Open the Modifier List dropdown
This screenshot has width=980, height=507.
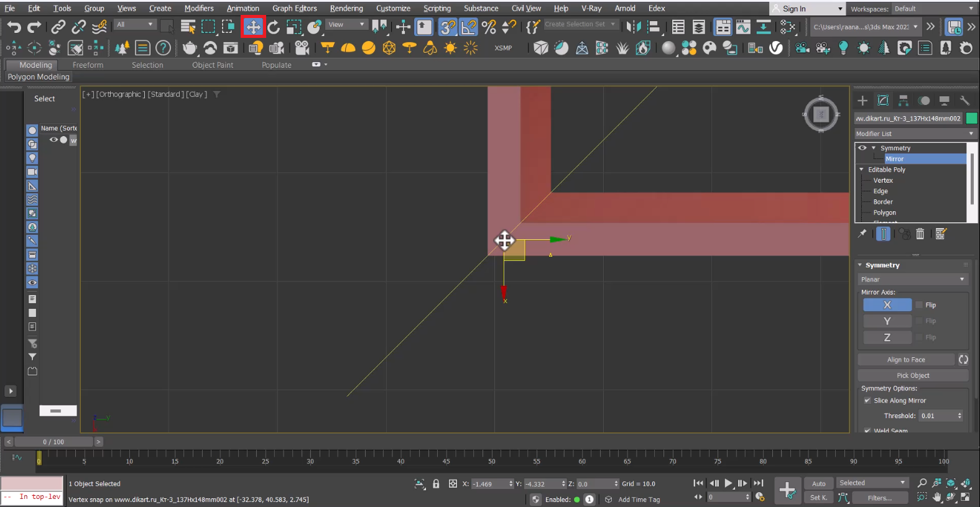pyautogui.click(x=914, y=134)
